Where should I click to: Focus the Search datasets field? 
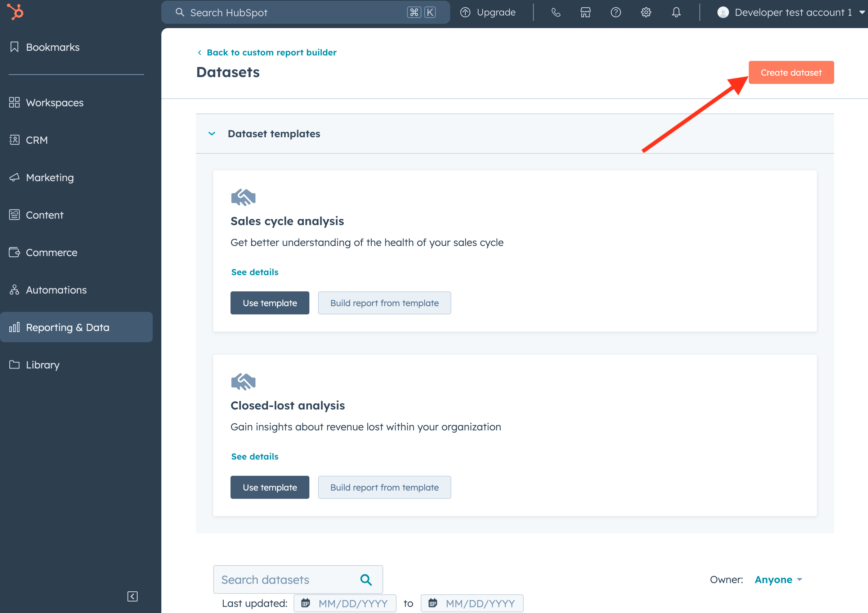tap(298, 580)
